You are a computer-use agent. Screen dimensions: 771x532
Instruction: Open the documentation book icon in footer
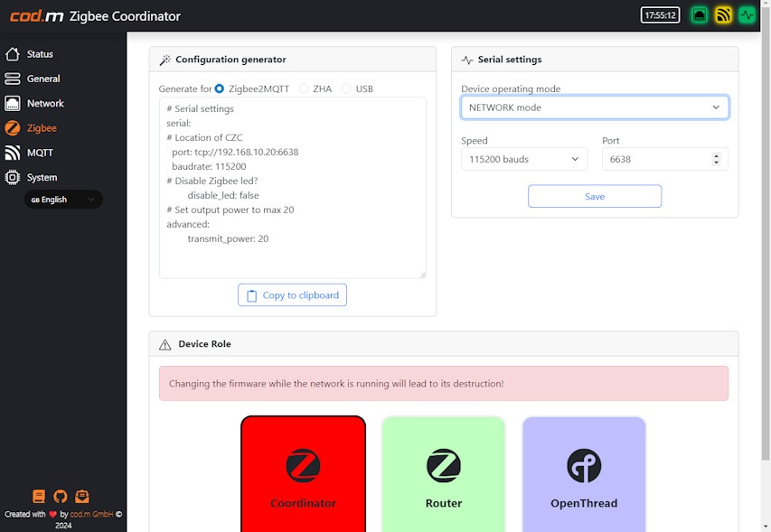point(39,496)
